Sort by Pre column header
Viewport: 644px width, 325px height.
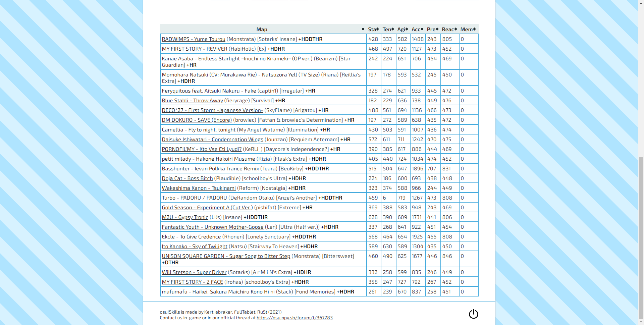(433, 30)
